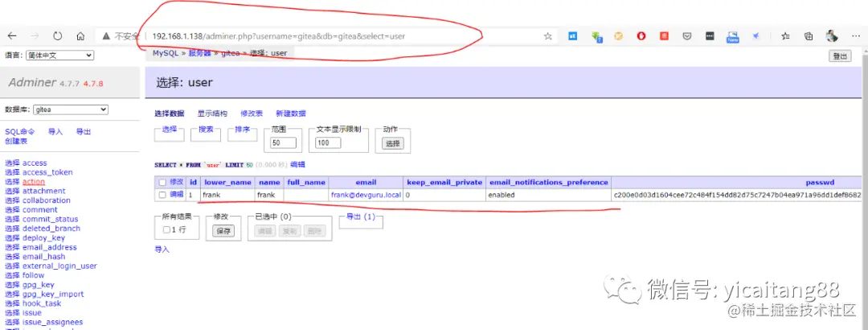Open the blue bird extension icon

pos(755,36)
